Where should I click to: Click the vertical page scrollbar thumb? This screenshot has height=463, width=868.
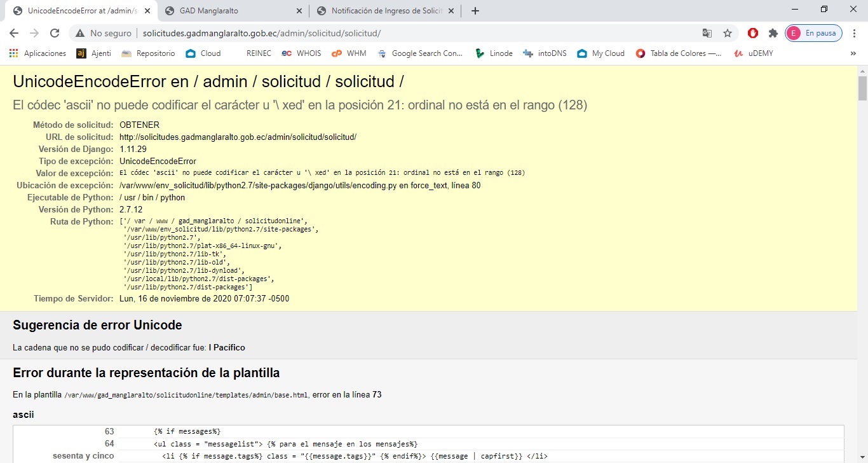point(862,88)
